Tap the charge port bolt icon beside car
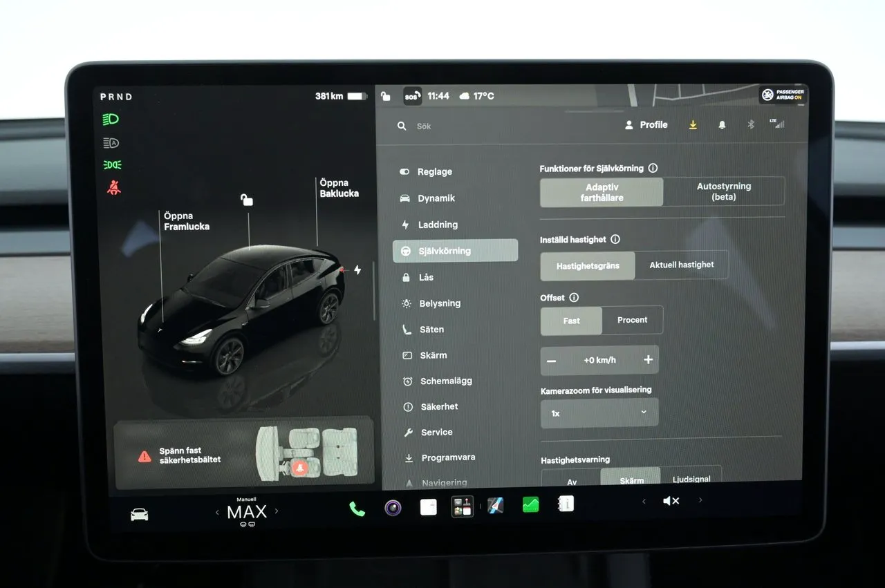885x588 pixels. [357, 269]
